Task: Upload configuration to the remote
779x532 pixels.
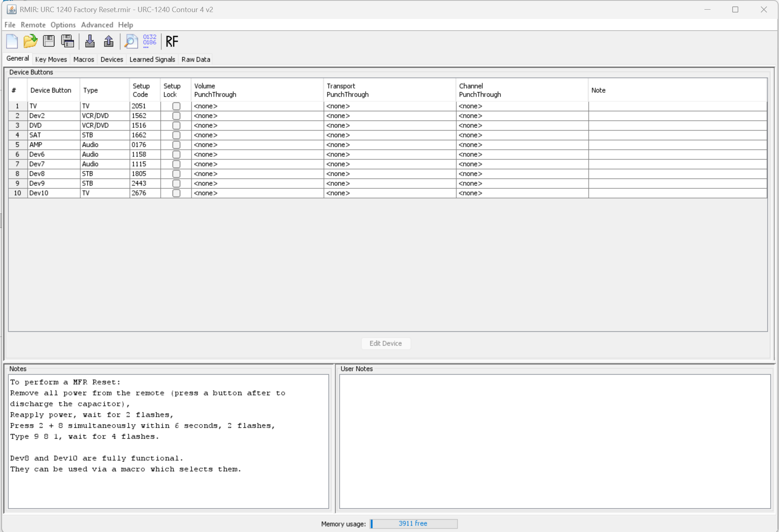Action: click(x=108, y=41)
